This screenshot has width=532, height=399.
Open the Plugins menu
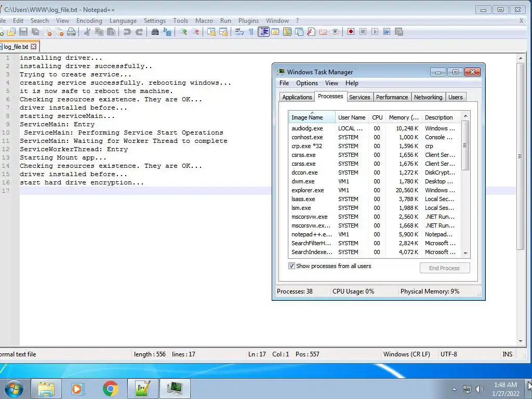(x=248, y=21)
